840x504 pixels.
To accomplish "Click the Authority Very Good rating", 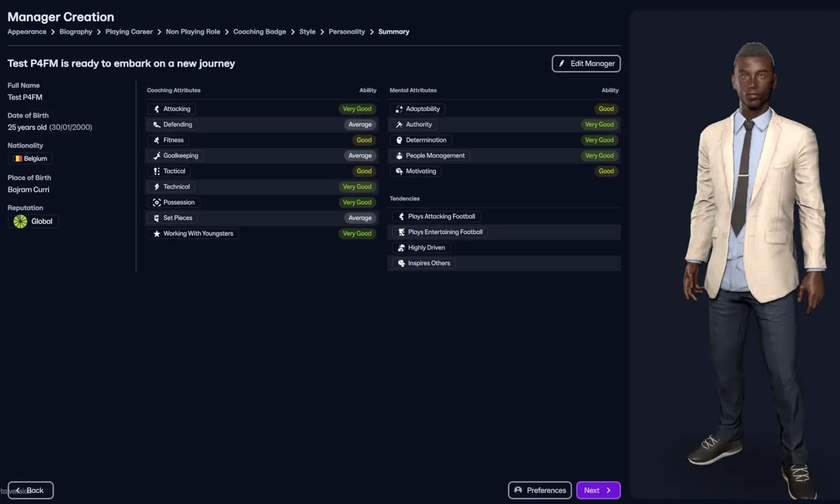I will [x=599, y=125].
